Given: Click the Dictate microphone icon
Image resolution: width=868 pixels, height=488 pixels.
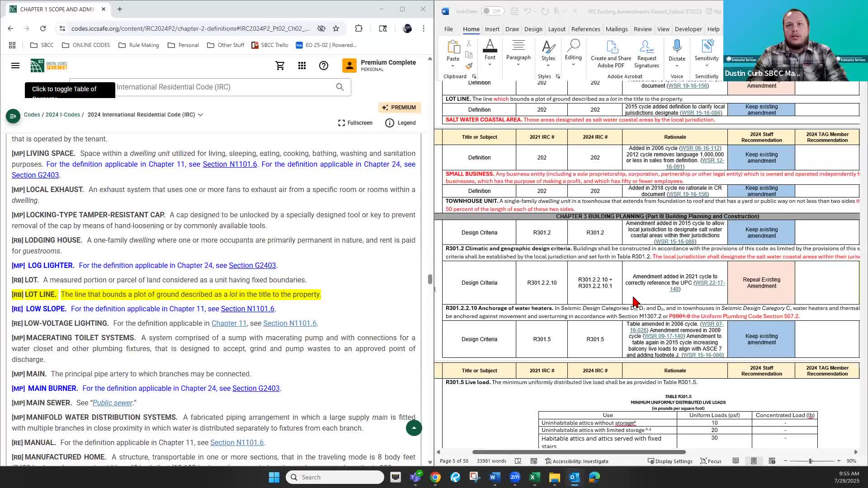Looking at the screenshot, I should 677,47.
